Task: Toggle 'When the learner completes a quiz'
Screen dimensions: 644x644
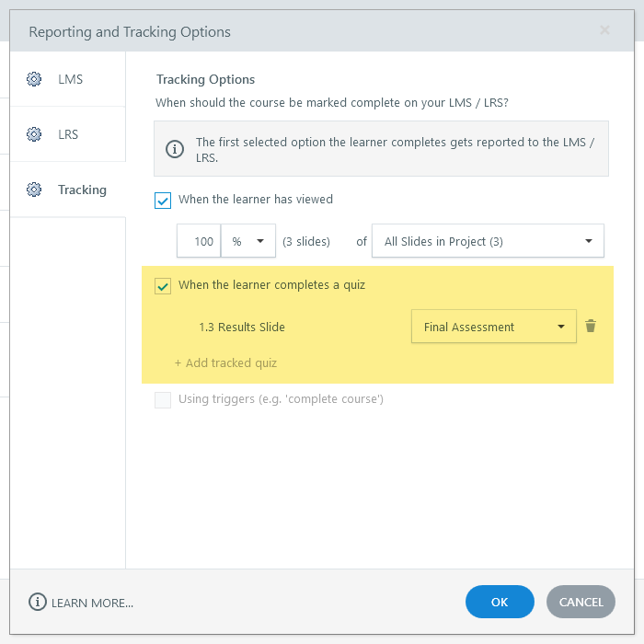Action: coord(163,285)
